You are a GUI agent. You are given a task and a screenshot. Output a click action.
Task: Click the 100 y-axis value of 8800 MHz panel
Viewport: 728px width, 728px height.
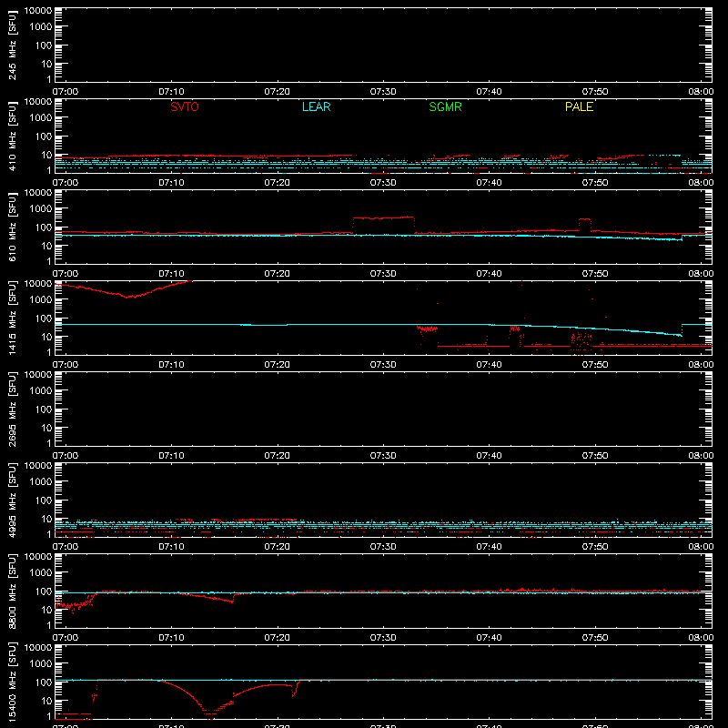[44, 591]
